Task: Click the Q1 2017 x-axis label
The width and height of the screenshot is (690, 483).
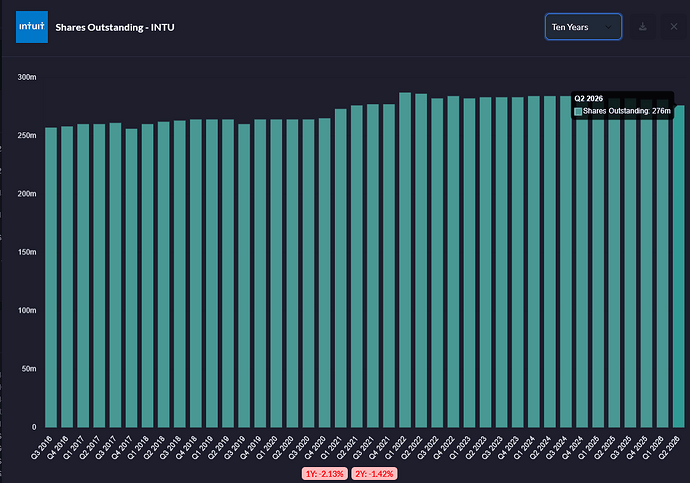Action: point(73,447)
